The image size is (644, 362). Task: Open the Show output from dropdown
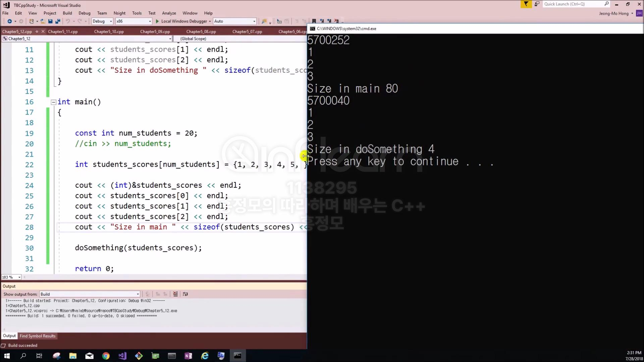coord(90,294)
